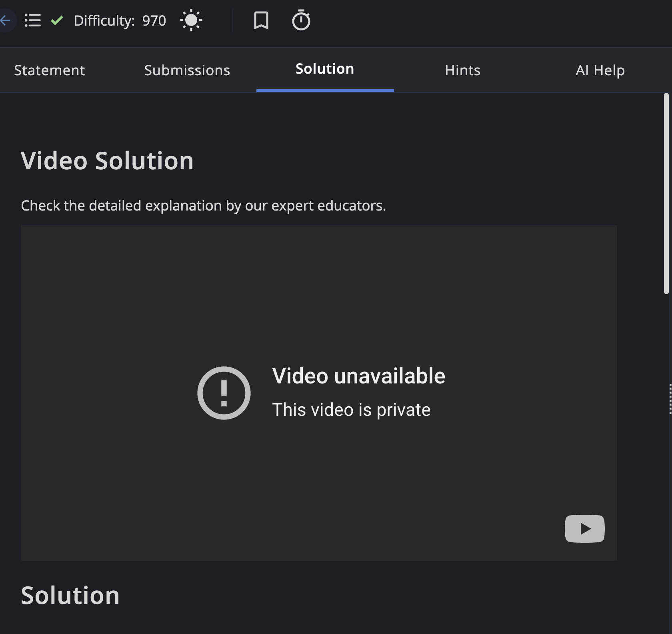Click the YouTube logo in video player
Screen dimensions: 672x634
click(584, 529)
